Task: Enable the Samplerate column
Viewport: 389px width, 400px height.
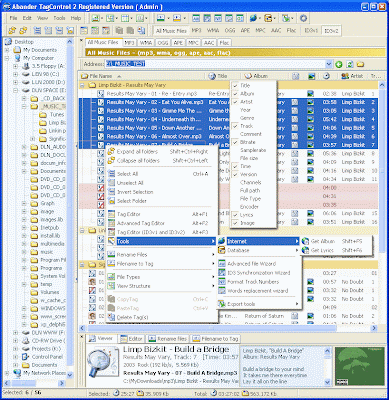Action: (x=253, y=150)
